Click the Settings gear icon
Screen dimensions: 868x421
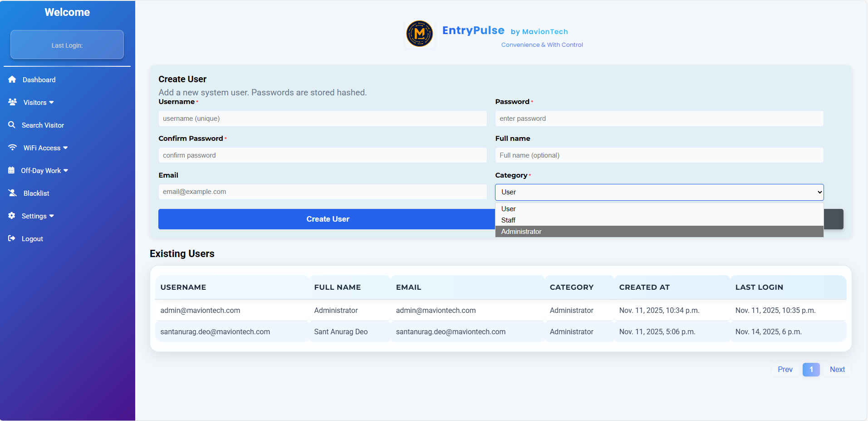pyautogui.click(x=12, y=216)
